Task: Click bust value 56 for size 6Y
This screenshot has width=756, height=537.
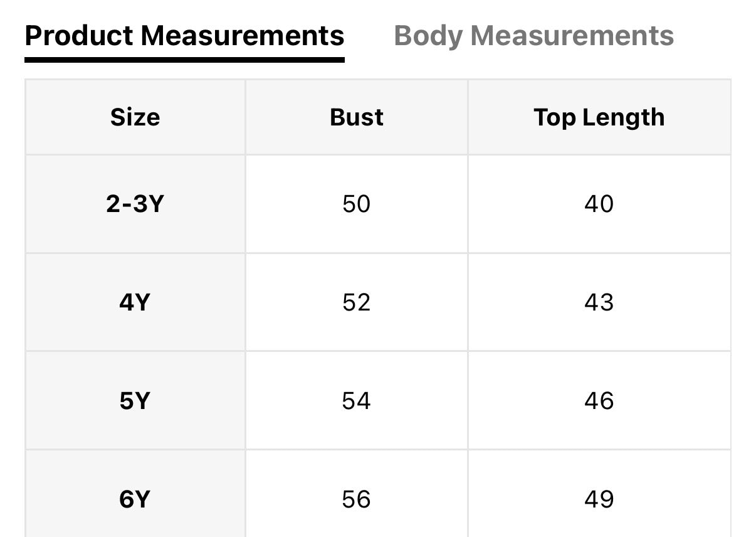Action: [356, 499]
